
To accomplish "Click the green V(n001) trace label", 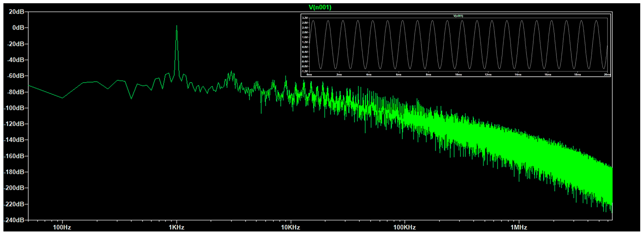I will [x=320, y=7].
